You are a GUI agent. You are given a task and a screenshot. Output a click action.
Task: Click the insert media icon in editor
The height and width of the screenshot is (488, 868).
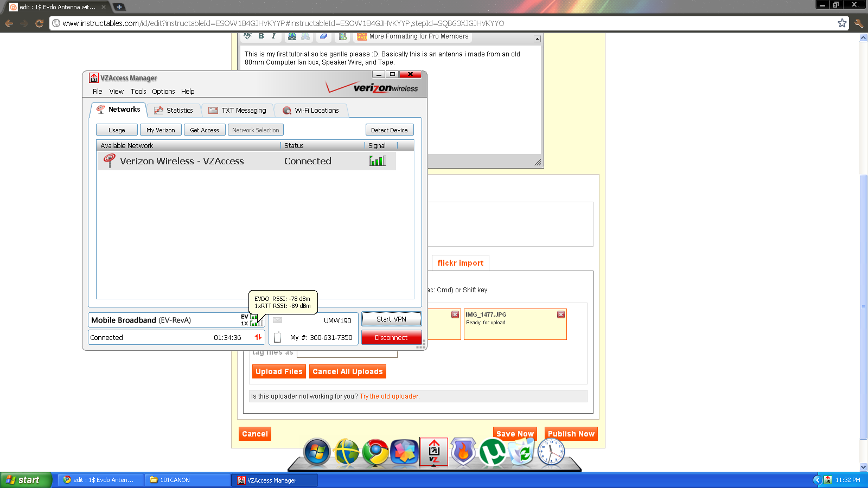click(342, 36)
